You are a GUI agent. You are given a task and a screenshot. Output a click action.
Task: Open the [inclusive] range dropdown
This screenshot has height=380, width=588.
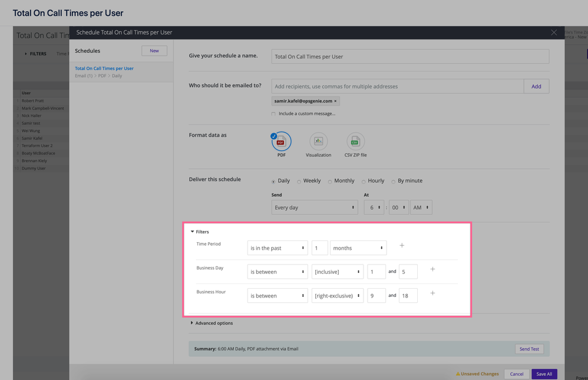[338, 272]
